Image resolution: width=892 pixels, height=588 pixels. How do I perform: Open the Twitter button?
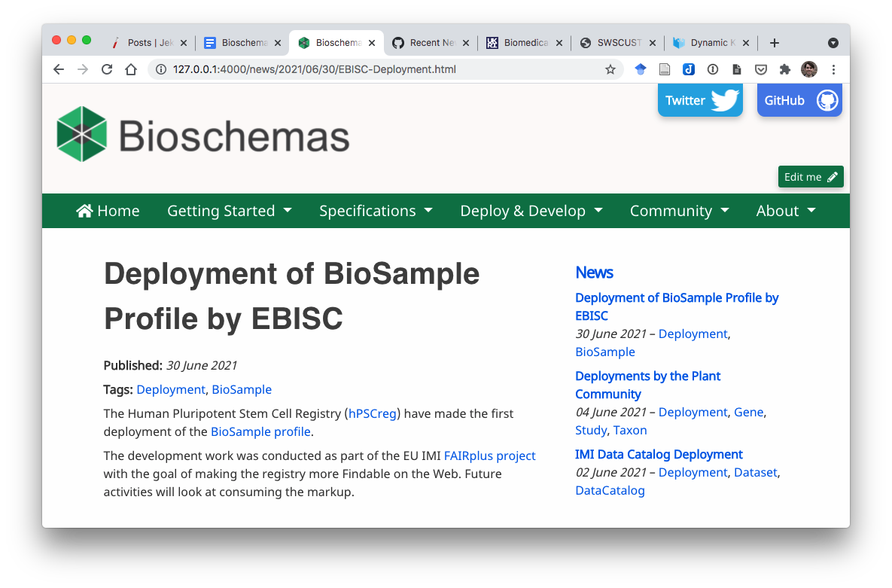click(x=700, y=99)
